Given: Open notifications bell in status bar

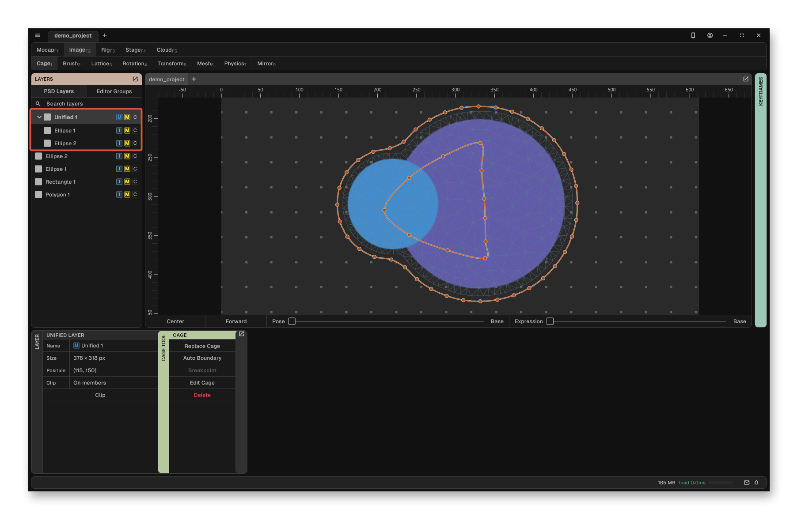Looking at the screenshot, I should [756, 483].
